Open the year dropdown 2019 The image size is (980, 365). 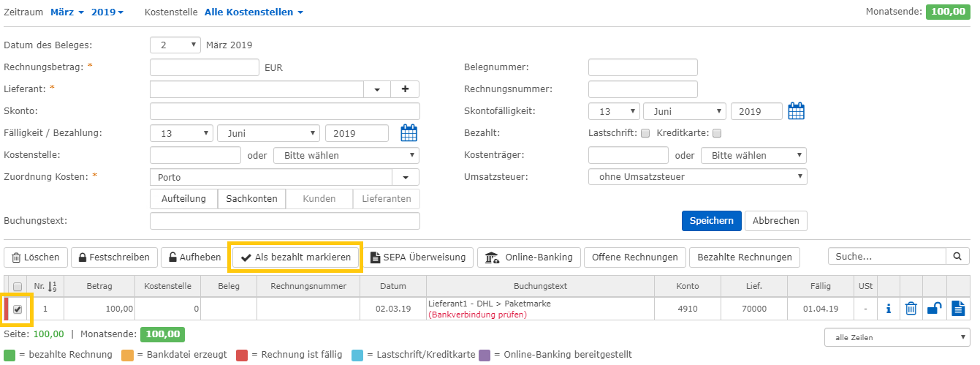coord(107,12)
